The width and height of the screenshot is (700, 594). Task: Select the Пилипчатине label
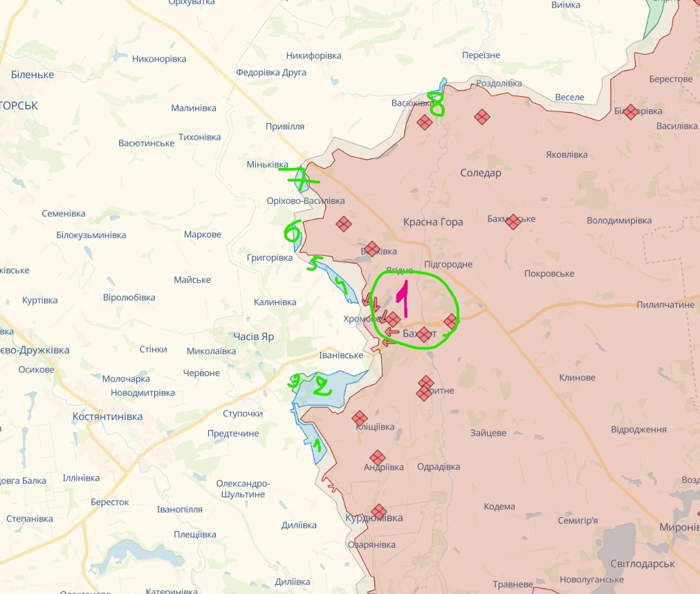tap(665, 305)
